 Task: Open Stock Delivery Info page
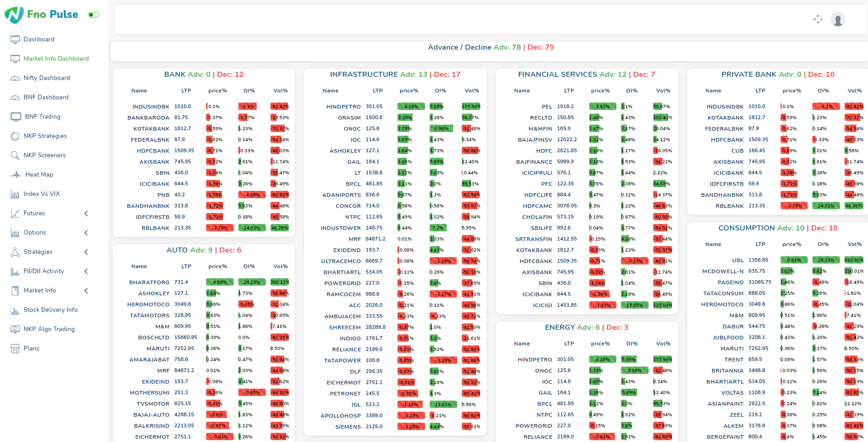[51, 310]
